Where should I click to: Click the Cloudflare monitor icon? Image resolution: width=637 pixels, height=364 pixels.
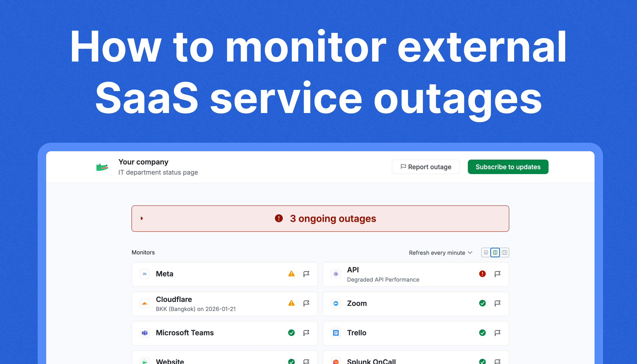(145, 304)
